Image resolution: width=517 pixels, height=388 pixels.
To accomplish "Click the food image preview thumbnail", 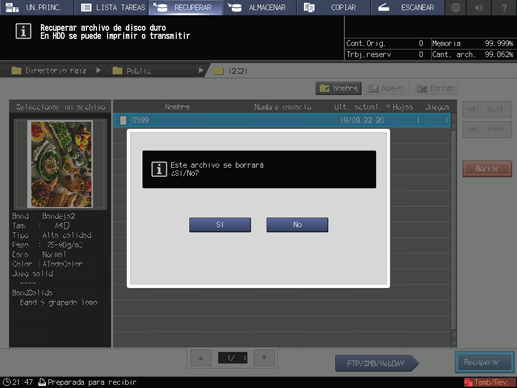I will pyautogui.click(x=61, y=164).
